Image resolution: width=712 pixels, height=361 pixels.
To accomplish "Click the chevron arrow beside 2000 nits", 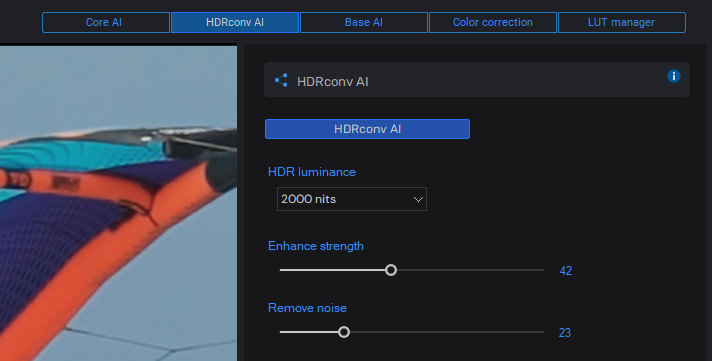I will tap(418, 199).
